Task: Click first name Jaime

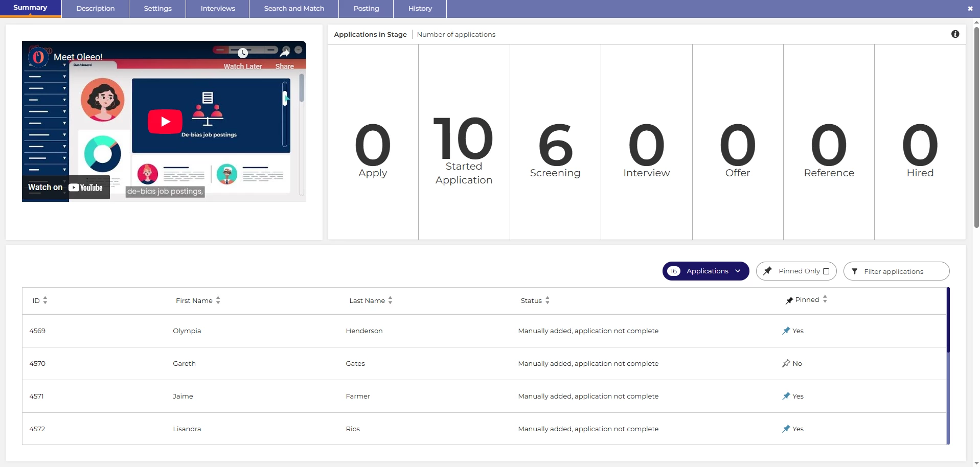Action: pos(183,396)
